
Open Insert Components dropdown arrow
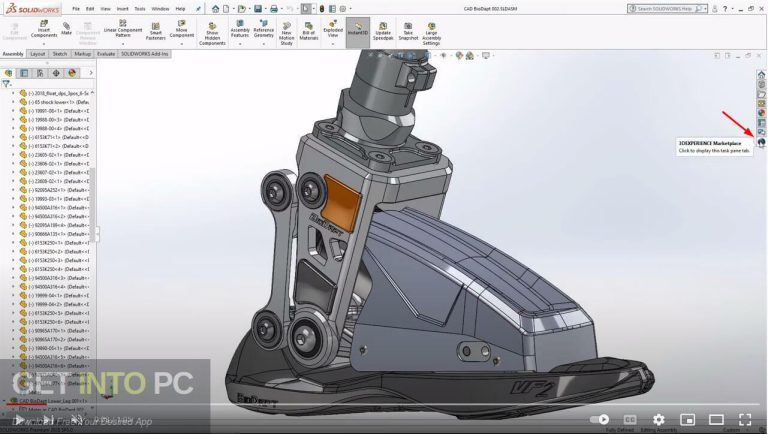coord(44,44)
